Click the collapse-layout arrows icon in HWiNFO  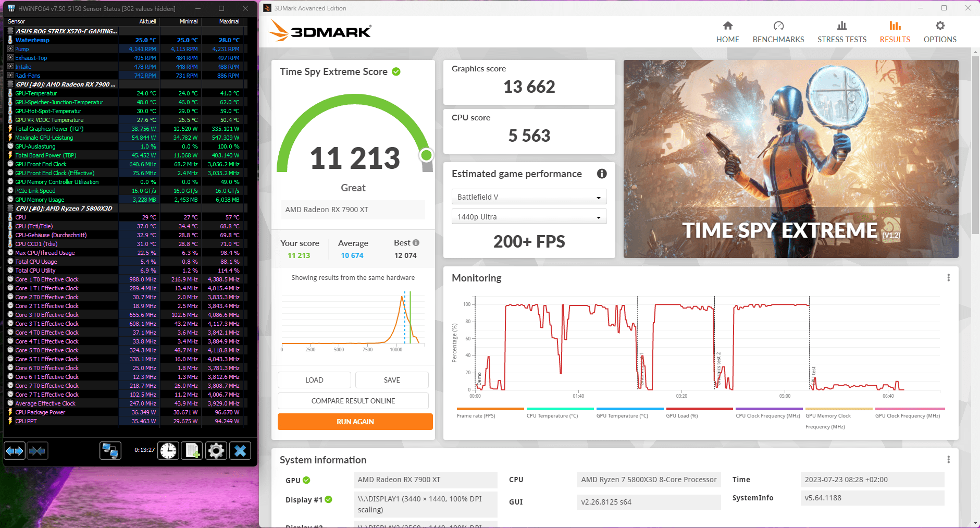(38, 451)
